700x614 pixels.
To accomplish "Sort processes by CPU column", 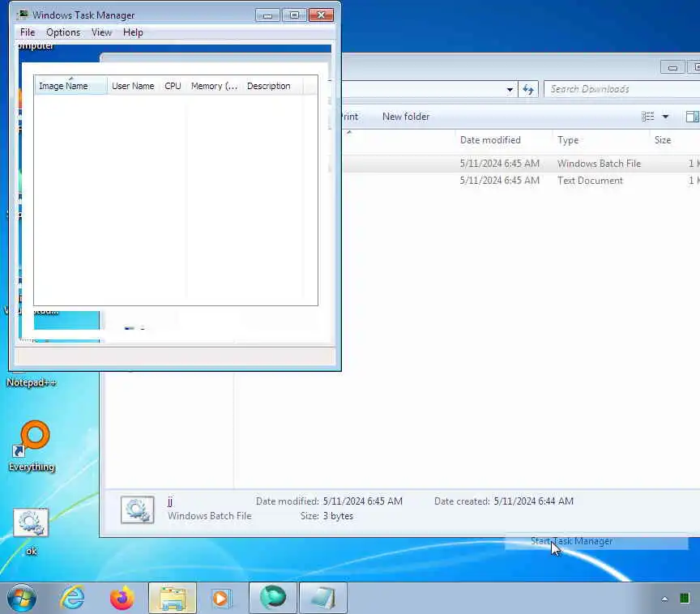I will click(173, 86).
